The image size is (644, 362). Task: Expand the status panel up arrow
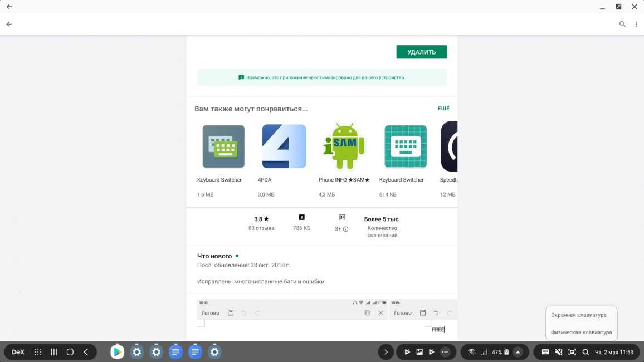pos(518,352)
